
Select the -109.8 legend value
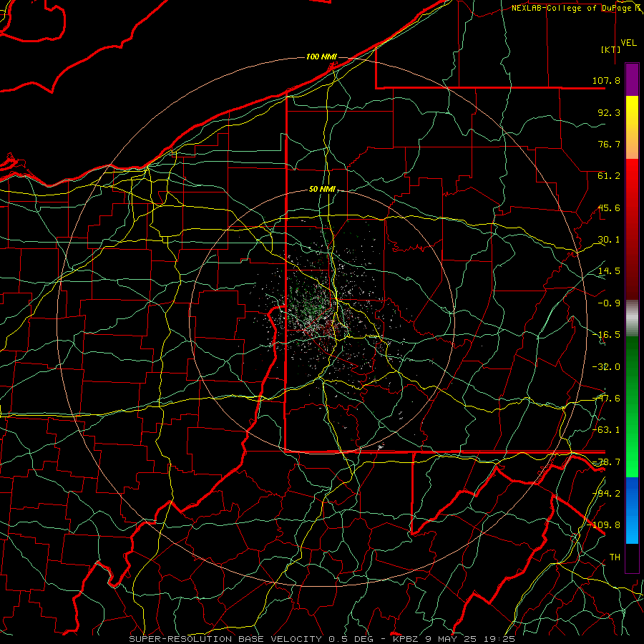[x=604, y=525]
